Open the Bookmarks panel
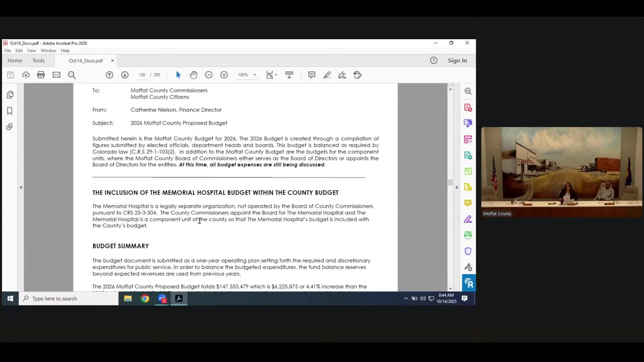This screenshot has width=644, height=362. tap(10, 111)
